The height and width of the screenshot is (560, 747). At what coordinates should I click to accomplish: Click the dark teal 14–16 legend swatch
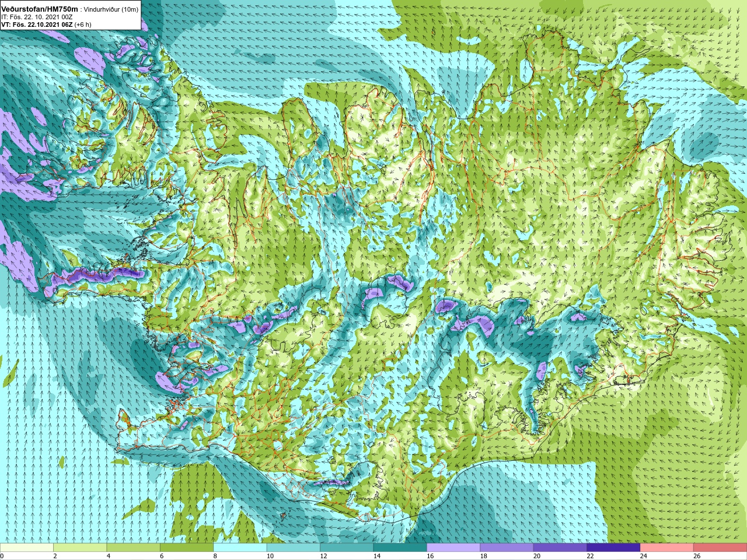click(400, 548)
